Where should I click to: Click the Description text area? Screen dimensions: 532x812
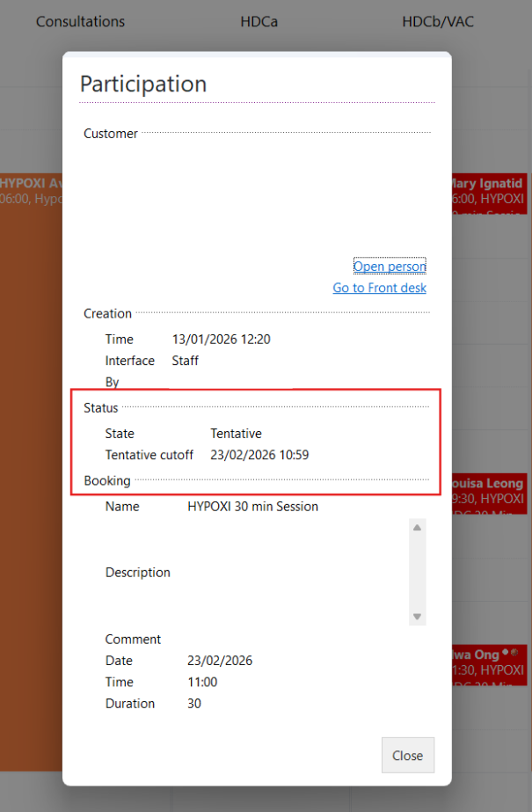coord(295,572)
